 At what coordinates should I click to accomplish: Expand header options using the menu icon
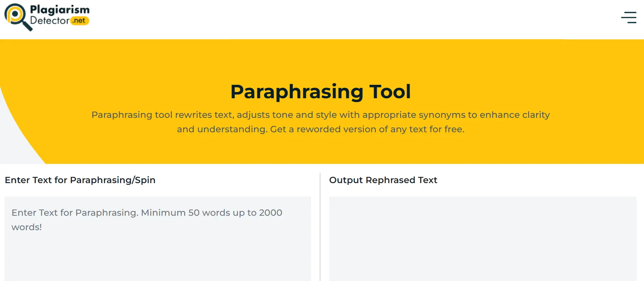point(629,18)
